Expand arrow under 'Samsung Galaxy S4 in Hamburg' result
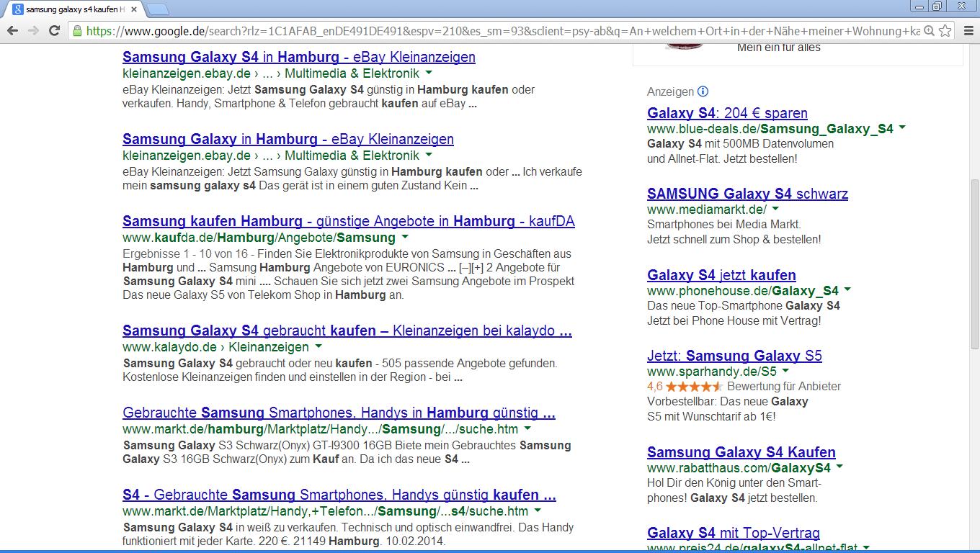 (429, 73)
